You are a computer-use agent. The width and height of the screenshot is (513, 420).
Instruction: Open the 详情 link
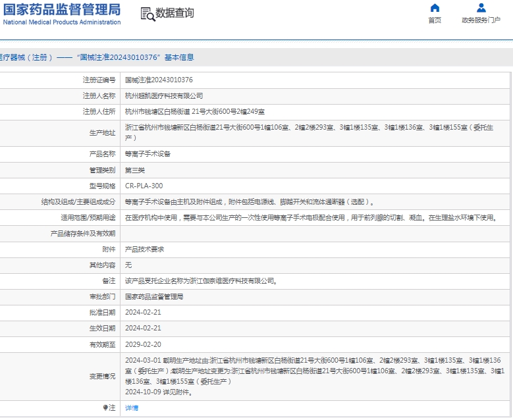pyautogui.click(x=132, y=407)
